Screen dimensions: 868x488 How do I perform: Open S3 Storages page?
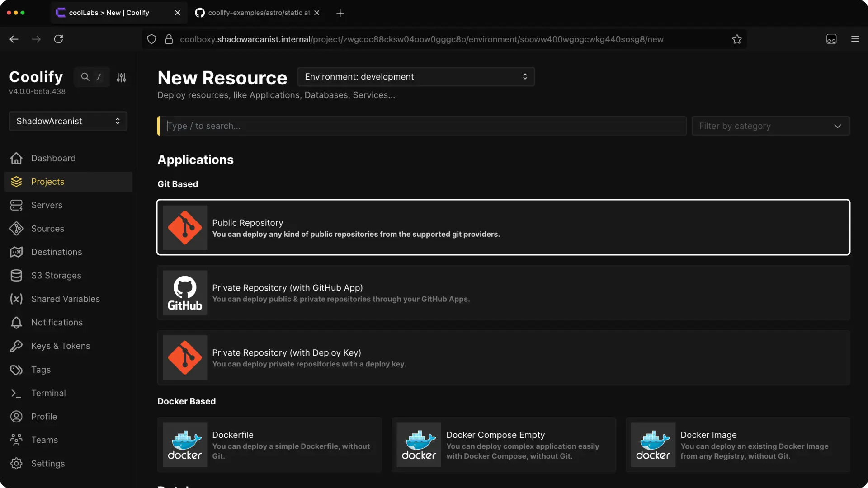point(56,276)
